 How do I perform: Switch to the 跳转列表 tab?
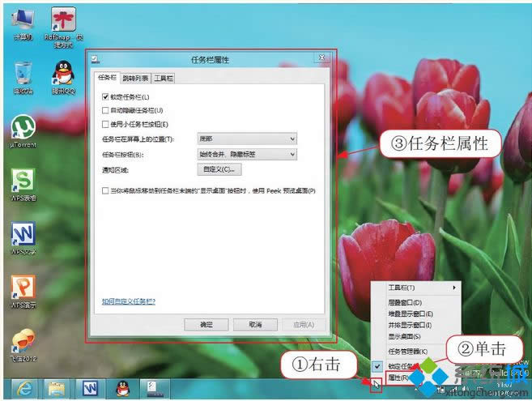click(x=135, y=79)
